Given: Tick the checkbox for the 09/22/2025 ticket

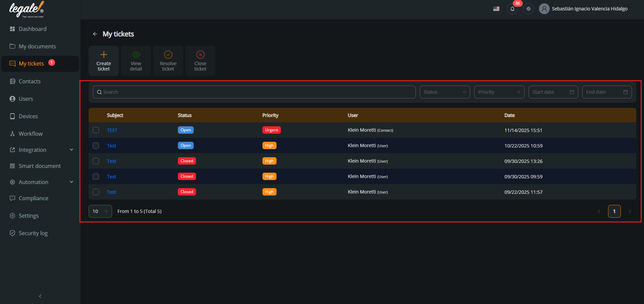Looking at the screenshot, I should pyautogui.click(x=96, y=192).
